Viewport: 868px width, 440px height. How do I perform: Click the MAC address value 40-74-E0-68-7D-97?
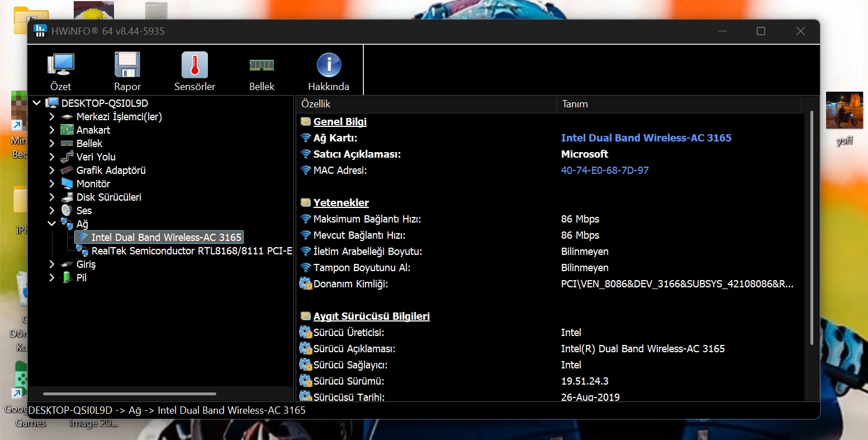point(605,171)
